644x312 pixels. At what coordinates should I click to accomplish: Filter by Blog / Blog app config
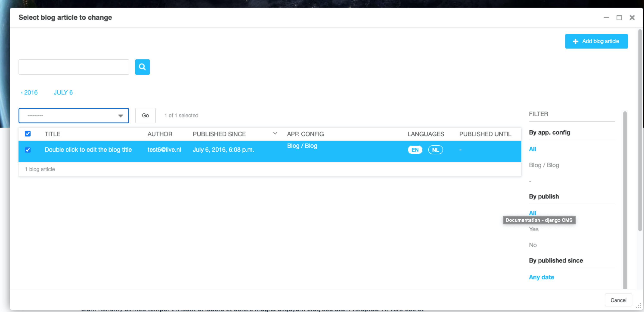[x=544, y=165]
